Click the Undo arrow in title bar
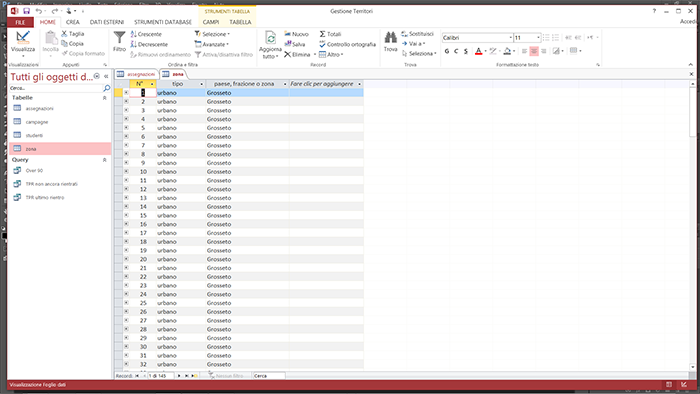The height and width of the screenshot is (394, 700). tap(39, 11)
